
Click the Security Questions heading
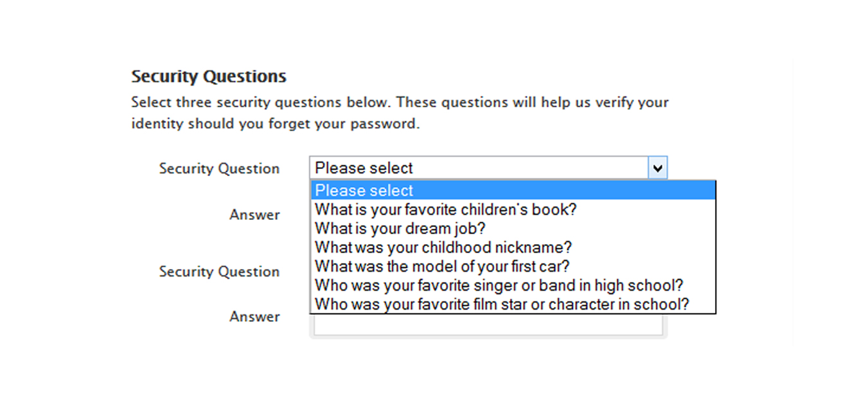(209, 76)
